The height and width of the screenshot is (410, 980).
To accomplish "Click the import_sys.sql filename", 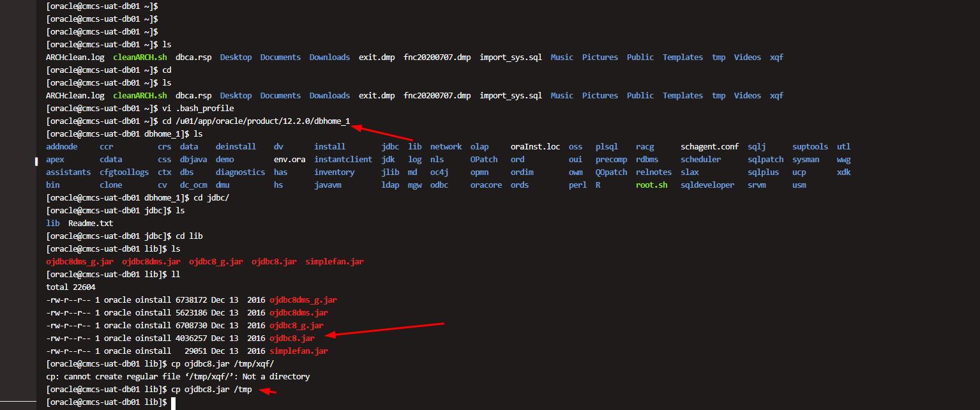I will point(511,57).
